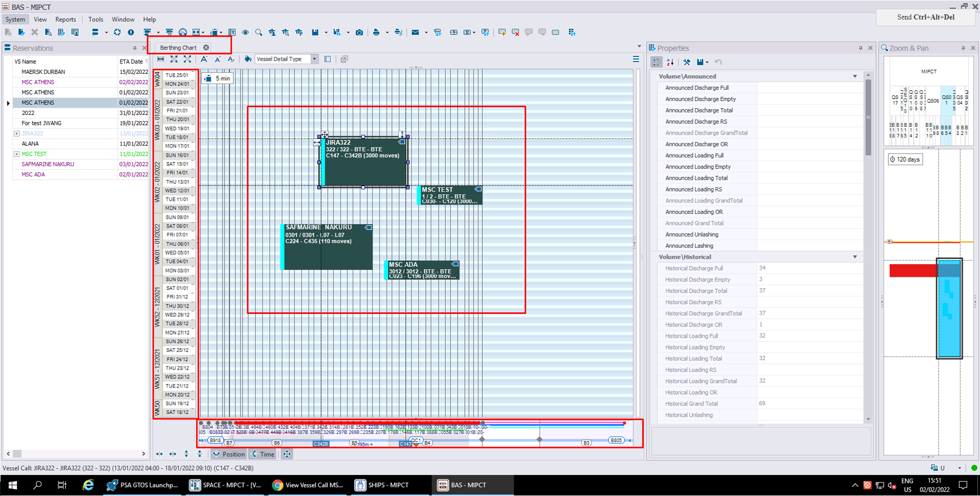The width and height of the screenshot is (980, 496).
Task: Toggle alphabetical sort in Properties panel
Action: click(x=670, y=62)
